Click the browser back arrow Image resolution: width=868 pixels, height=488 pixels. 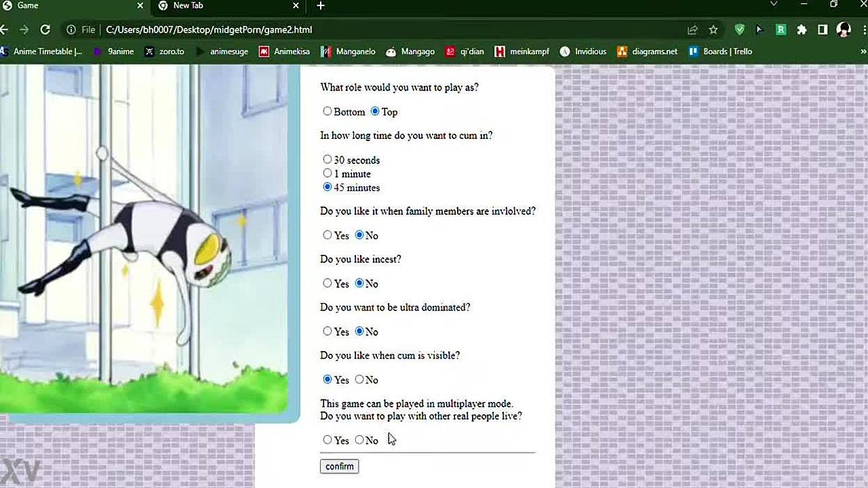(x=5, y=30)
